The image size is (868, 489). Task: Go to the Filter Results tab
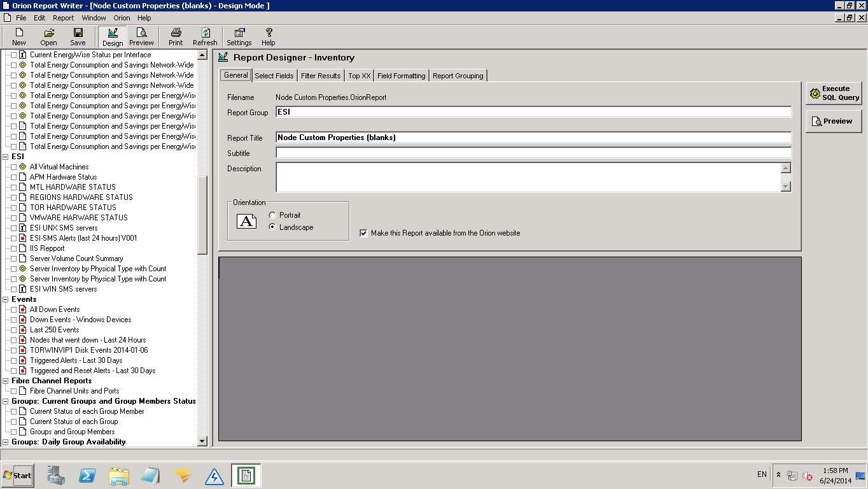coord(321,76)
